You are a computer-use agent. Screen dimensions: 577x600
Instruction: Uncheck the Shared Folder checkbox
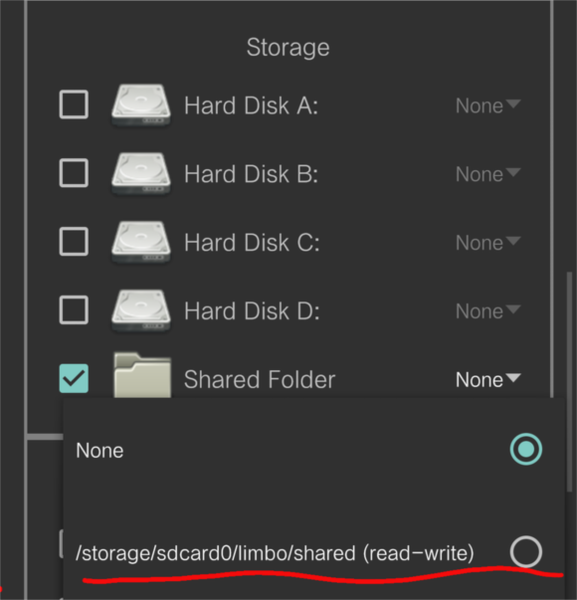(x=74, y=378)
